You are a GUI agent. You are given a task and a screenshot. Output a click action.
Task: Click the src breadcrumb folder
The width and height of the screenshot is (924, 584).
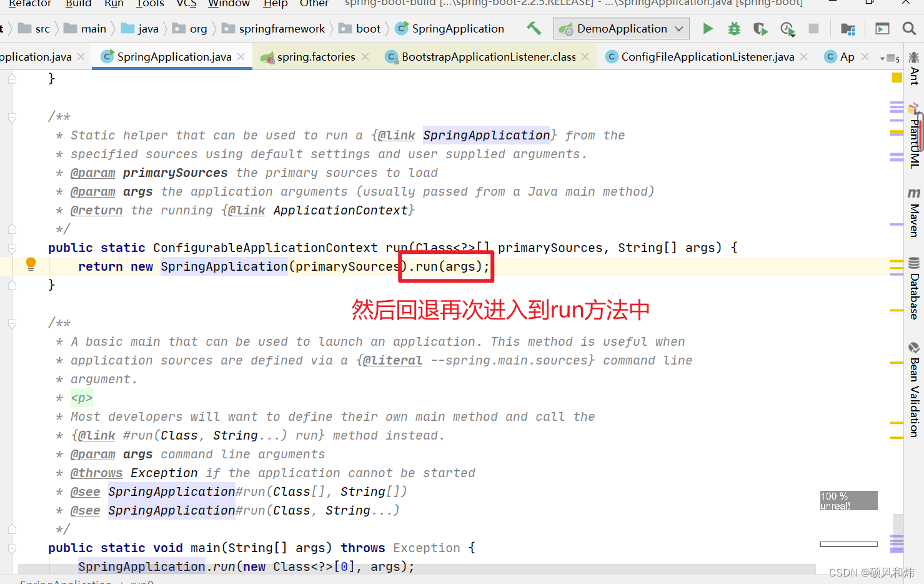coord(35,29)
